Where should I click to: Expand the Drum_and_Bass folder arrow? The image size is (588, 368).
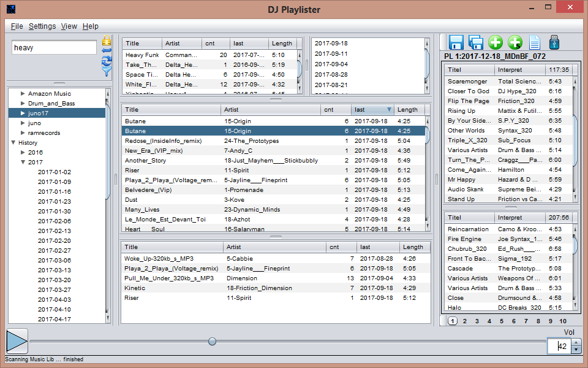pyautogui.click(x=23, y=103)
